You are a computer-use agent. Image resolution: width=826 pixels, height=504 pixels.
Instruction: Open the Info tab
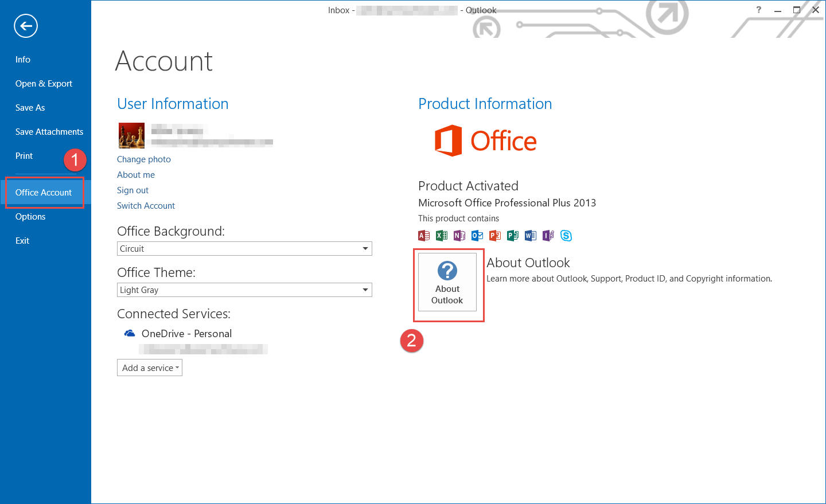[23, 60]
